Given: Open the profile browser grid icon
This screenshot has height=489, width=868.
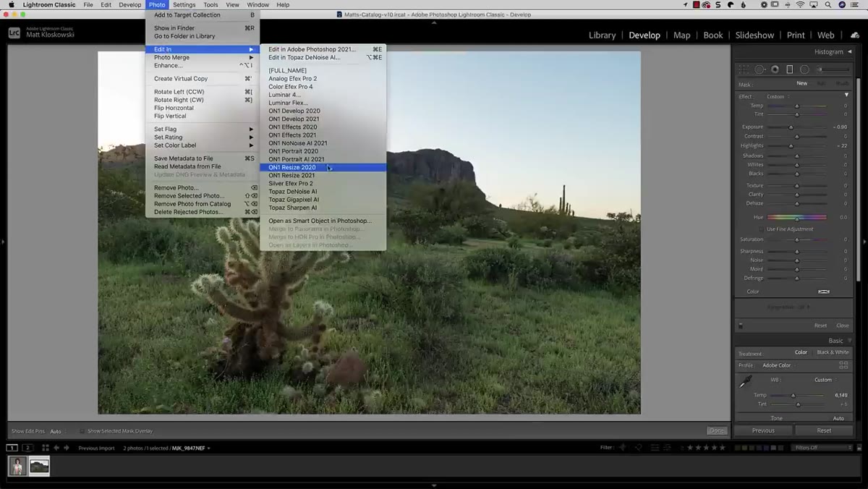Looking at the screenshot, I should coord(843,365).
